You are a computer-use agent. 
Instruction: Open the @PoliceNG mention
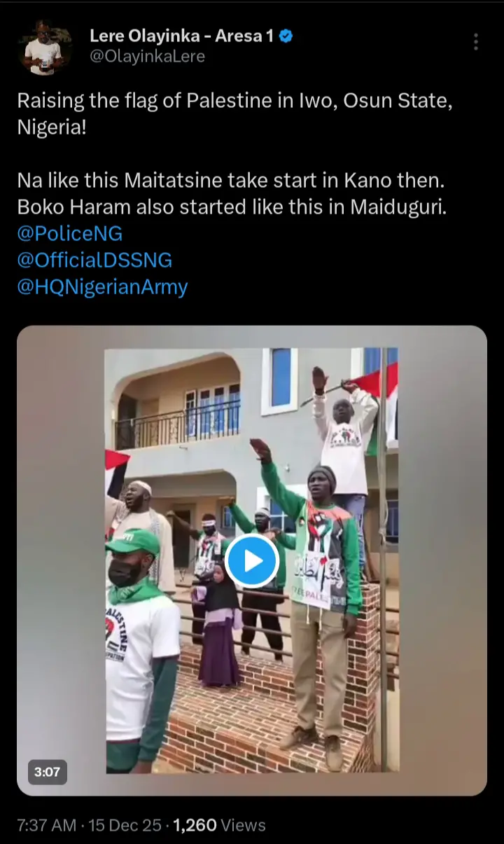coord(70,234)
